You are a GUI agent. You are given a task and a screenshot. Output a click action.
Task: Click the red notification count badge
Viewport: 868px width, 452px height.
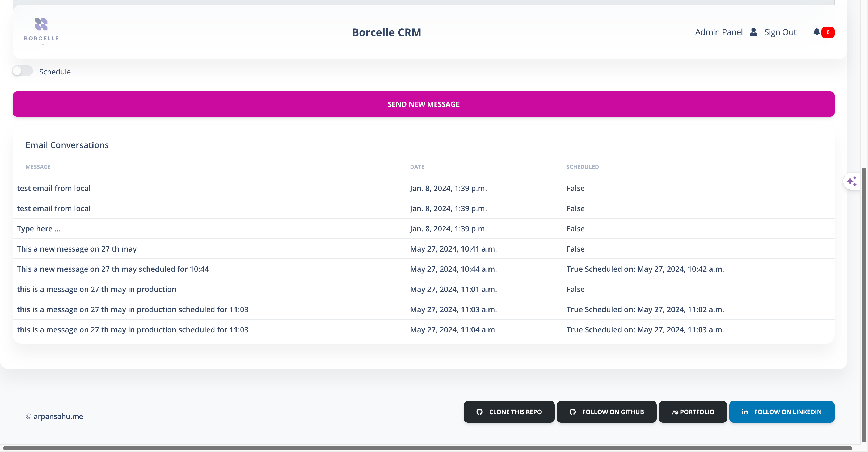[x=828, y=32]
